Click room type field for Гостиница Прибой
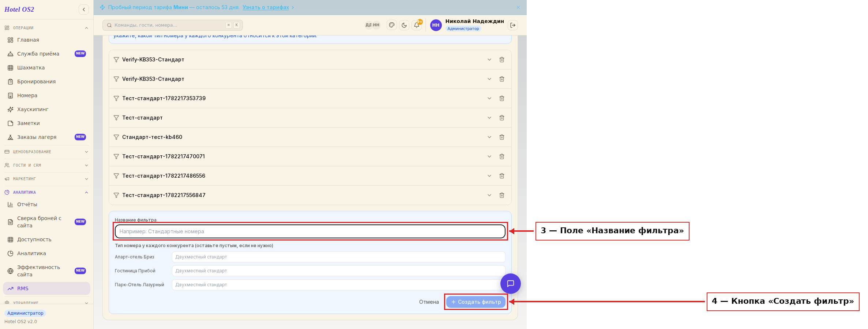 tap(339, 271)
